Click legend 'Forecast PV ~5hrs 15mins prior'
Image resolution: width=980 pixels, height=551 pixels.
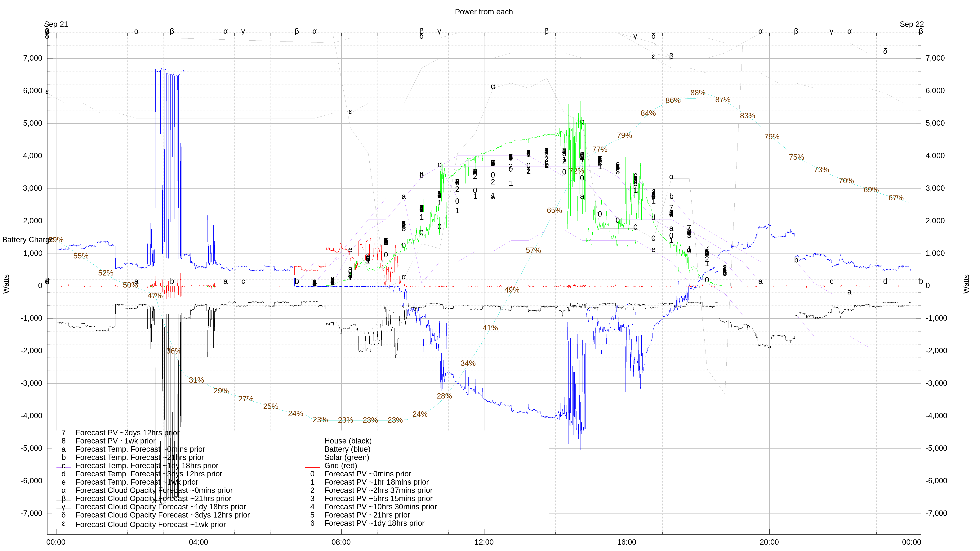tap(378, 499)
